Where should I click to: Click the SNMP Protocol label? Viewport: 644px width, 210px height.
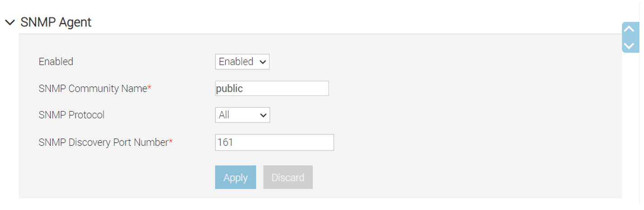[x=71, y=115]
